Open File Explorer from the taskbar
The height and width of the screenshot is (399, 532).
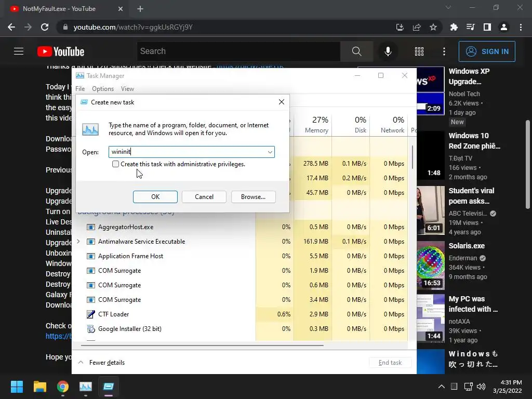[x=39, y=387]
